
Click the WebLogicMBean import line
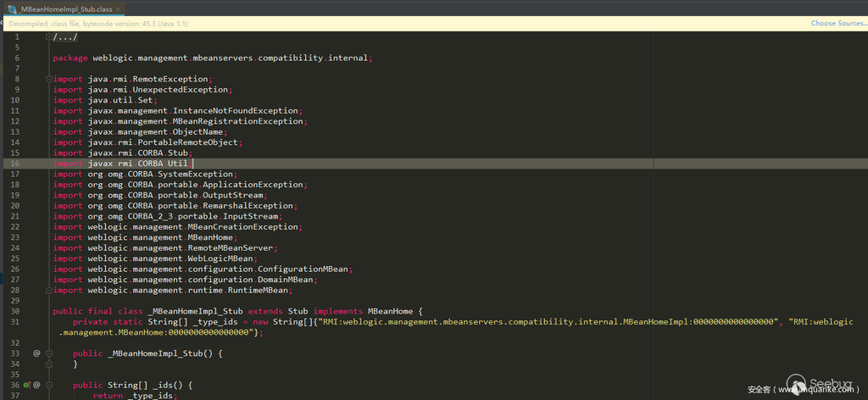(x=156, y=258)
